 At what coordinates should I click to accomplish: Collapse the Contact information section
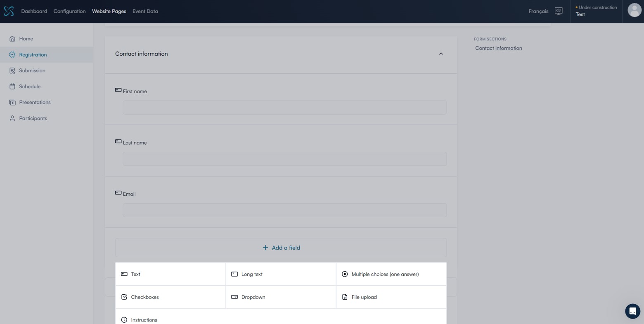tap(440, 54)
